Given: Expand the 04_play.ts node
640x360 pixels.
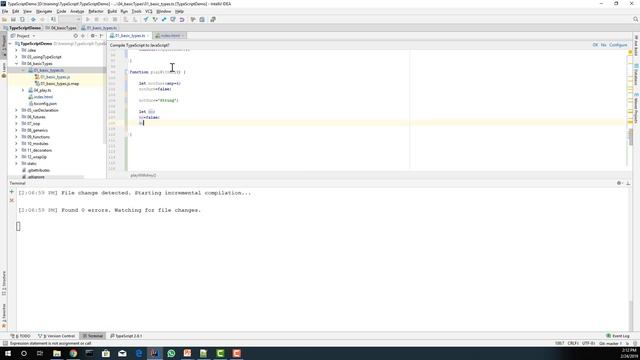Looking at the screenshot, I should click(x=23, y=90).
